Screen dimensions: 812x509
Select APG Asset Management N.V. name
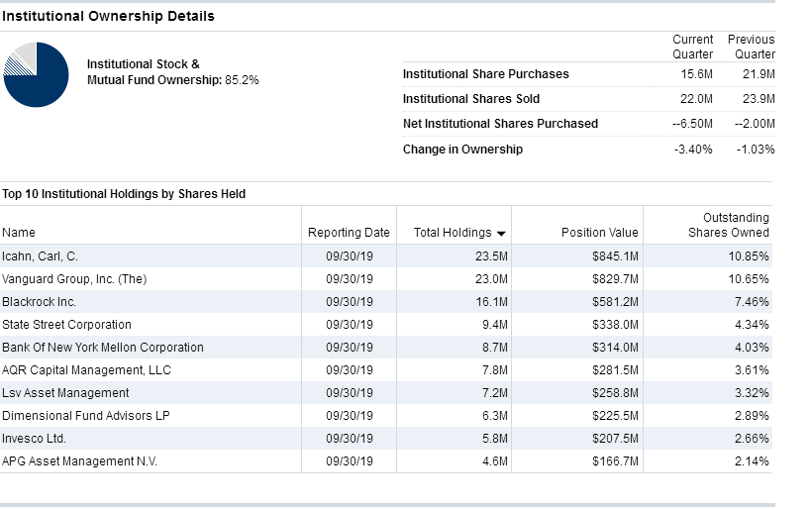[79, 461]
